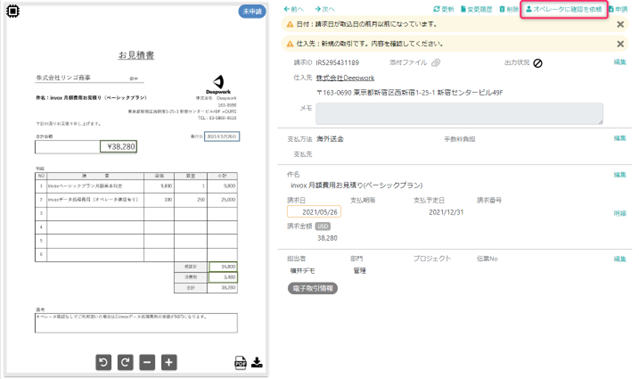Click the 出力状況 prohibited circle icon
The width and height of the screenshot is (639, 379).
click(538, 63)
